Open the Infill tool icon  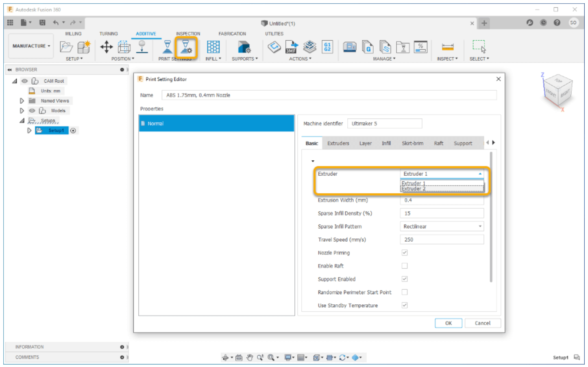point(213,47)
